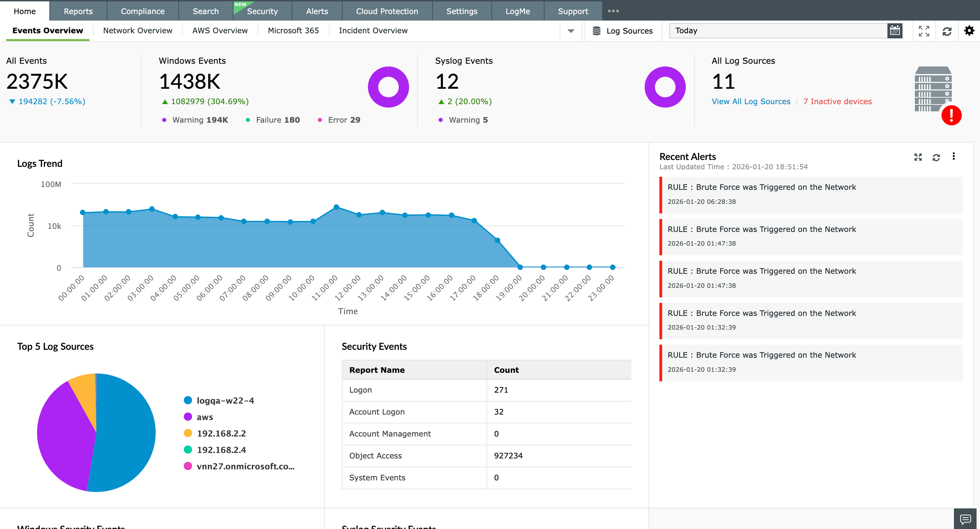Open the Reports tab
The width and height of the screenshot is (980, 529).
coord(79,11)
